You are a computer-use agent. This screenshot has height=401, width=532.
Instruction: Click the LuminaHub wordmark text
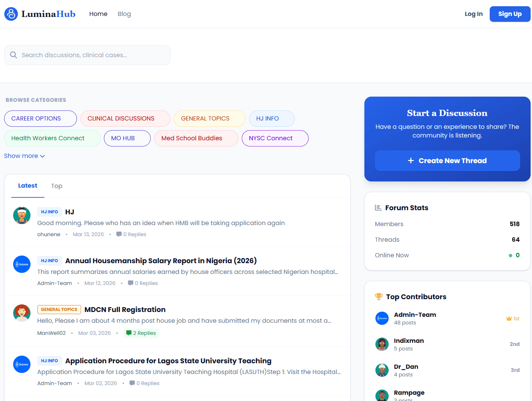tap(48, 14)
